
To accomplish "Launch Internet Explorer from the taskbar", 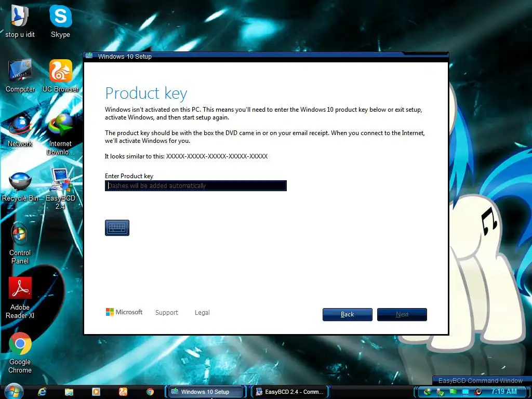I will point(42,392).
